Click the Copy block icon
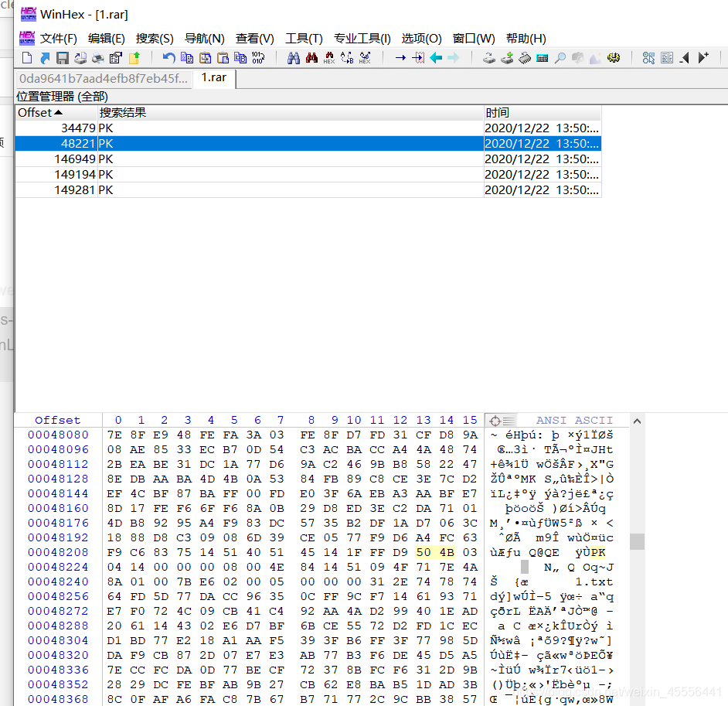 [187, 58]
